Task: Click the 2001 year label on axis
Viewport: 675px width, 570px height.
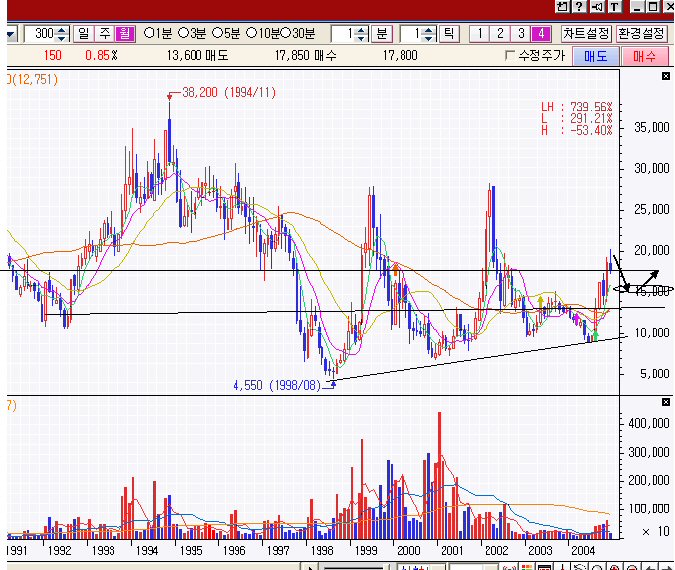Action: pyautogui.click(x=452, y=551)
